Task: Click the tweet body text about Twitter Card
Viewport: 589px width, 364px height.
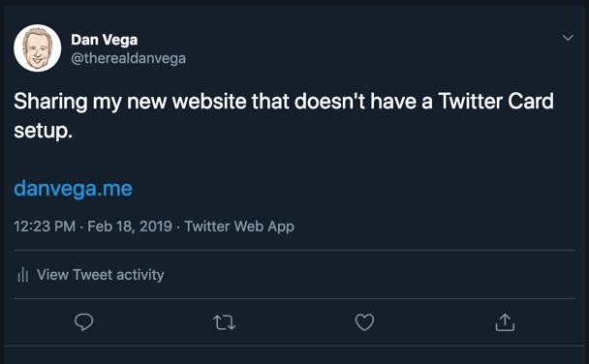Action: (x=284, y=116)
